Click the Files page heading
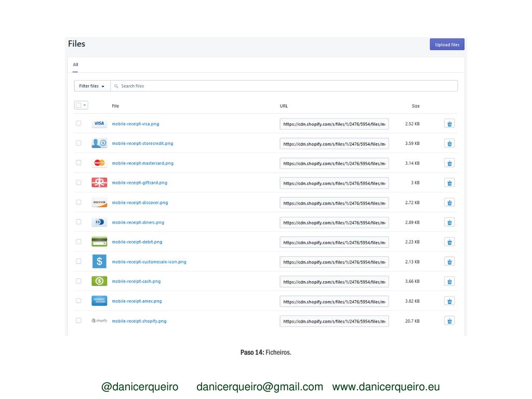Viewport: 532px width, 399px height. [x=76, y=44]
